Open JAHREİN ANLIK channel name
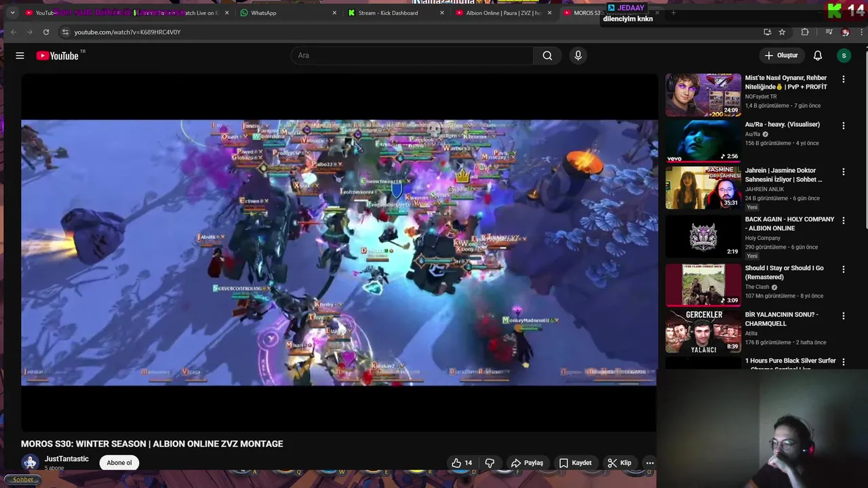Viewport: 868px width, 488px height. pos(764,190)
